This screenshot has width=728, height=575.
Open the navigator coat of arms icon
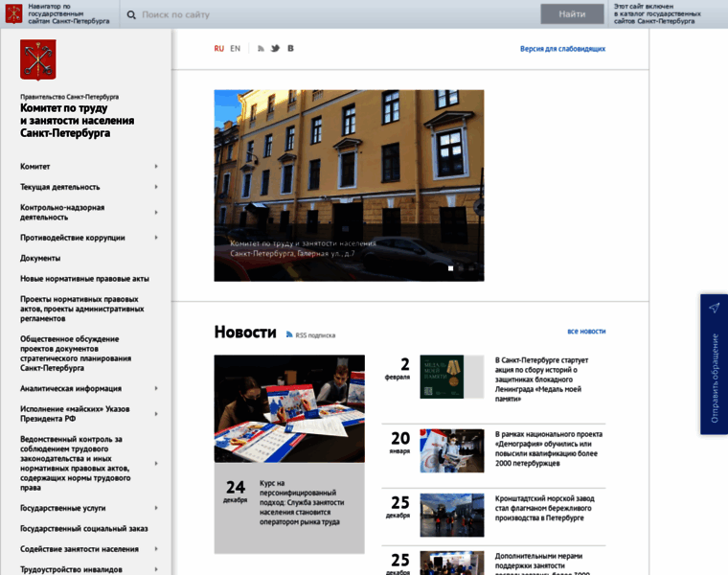pos(14,14)
